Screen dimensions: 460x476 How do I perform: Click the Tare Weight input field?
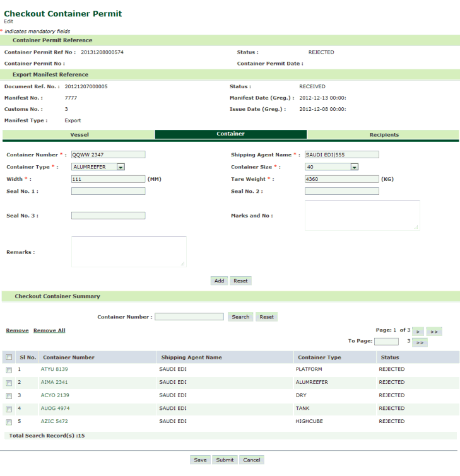341,179
